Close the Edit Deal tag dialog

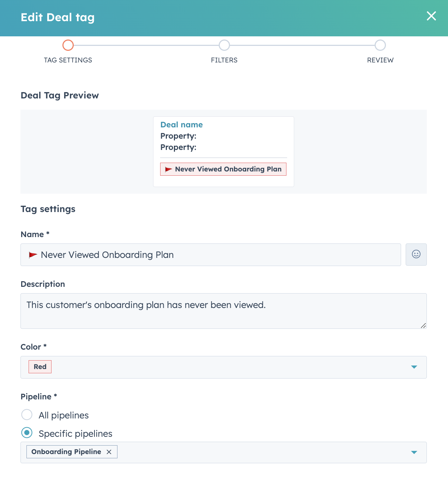(x=431, y=16)
